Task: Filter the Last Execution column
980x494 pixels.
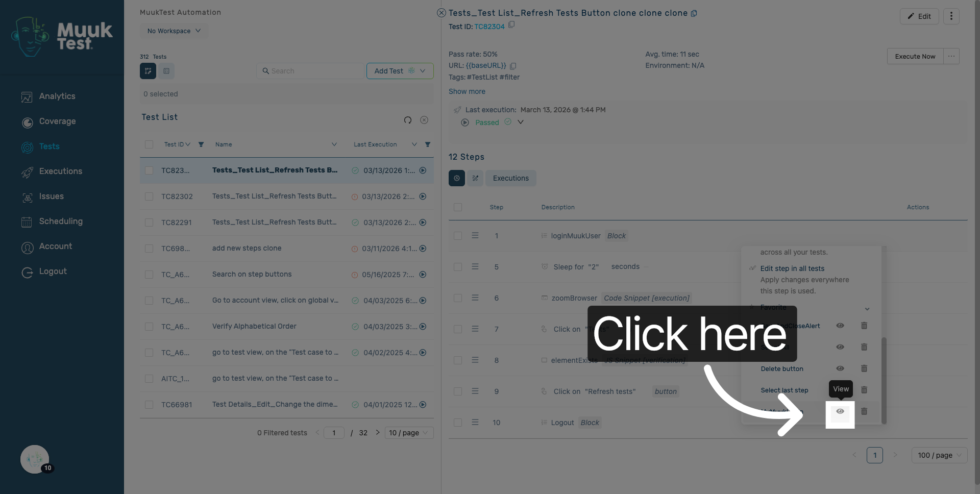Action: point(428,144)
